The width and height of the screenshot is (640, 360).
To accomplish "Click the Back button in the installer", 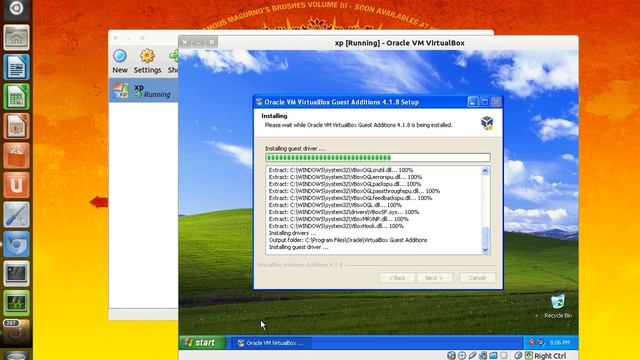I will click(397, 278).
